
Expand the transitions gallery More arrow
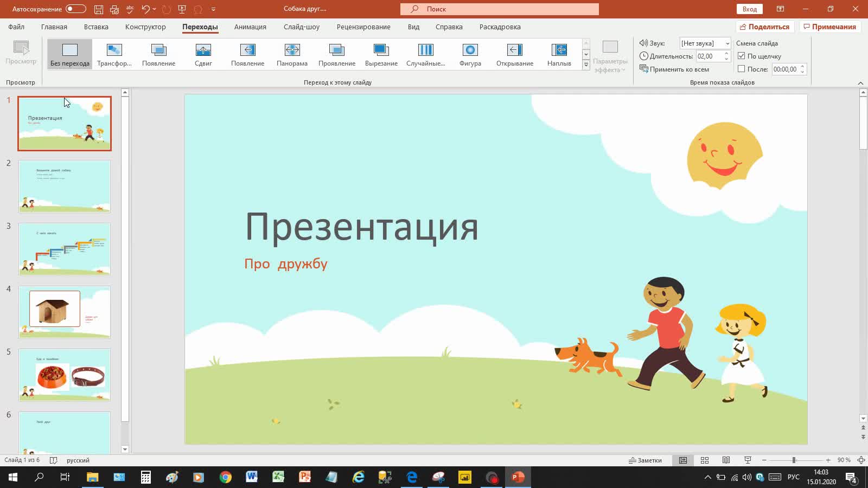586,65
